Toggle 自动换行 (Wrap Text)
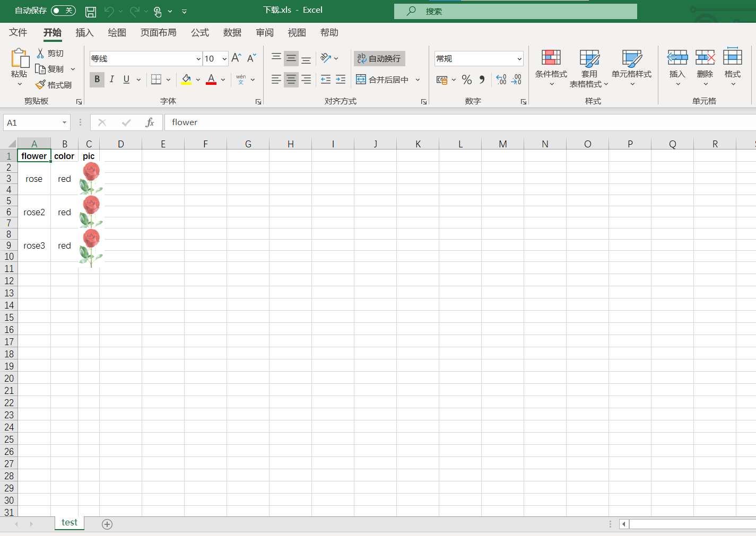 pos(379,58)
